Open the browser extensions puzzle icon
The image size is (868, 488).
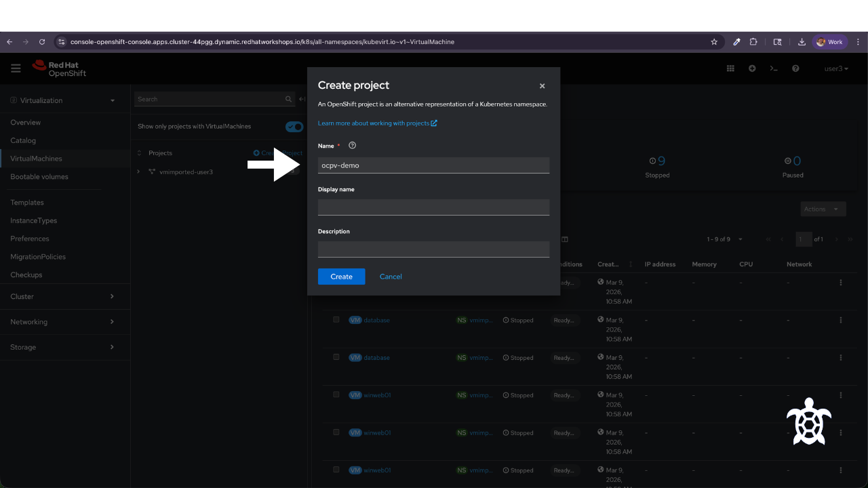(753, 42)
